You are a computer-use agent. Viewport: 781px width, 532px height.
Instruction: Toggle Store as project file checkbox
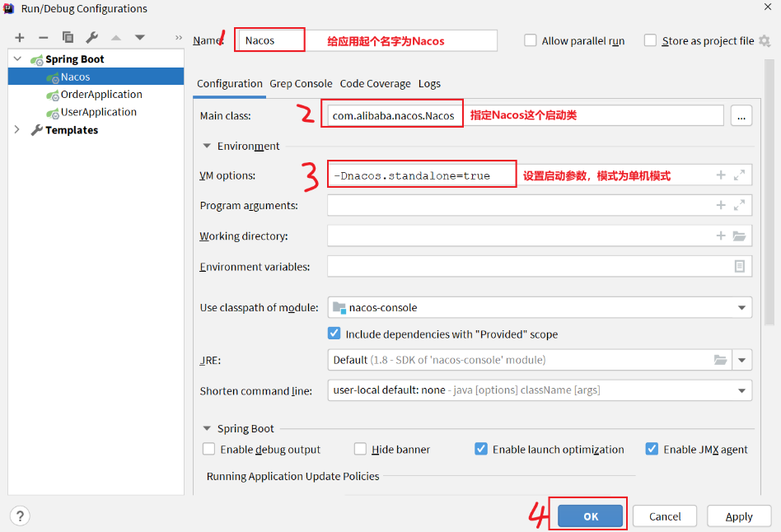click(x=650, y=40)
